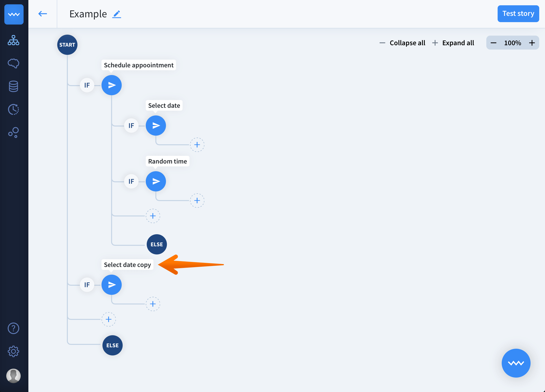Click the Test story button
545x392 pixels.
point(518,14)
